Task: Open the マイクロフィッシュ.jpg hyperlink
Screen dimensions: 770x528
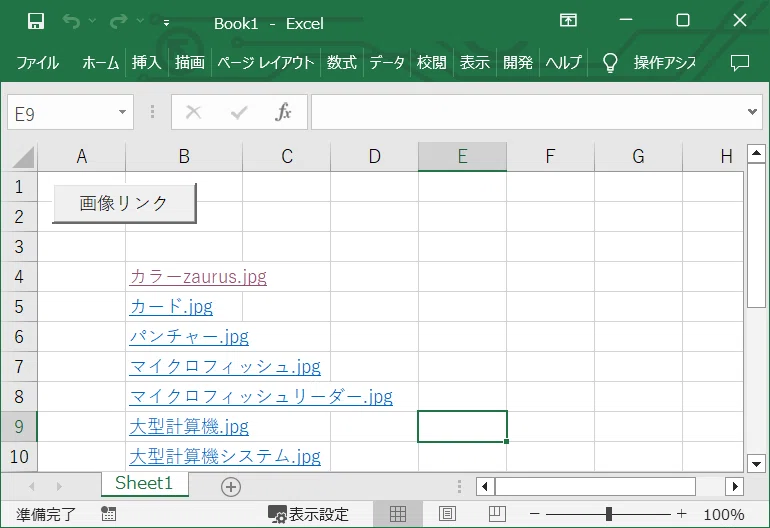Action: [x=225, y=366]
